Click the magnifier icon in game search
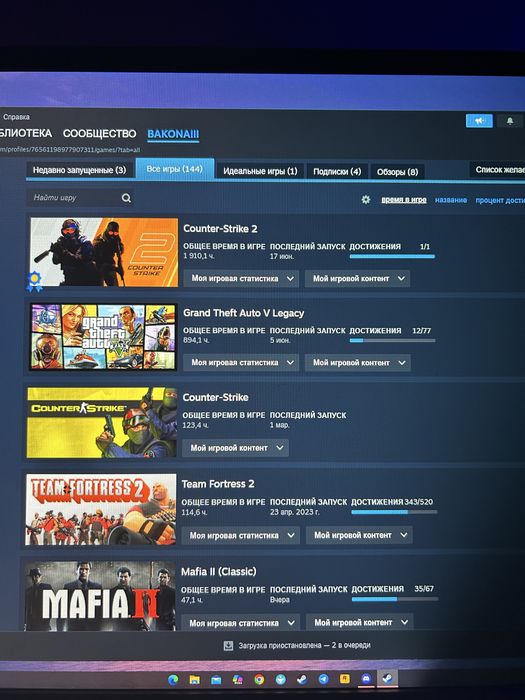 pos(126,198)
